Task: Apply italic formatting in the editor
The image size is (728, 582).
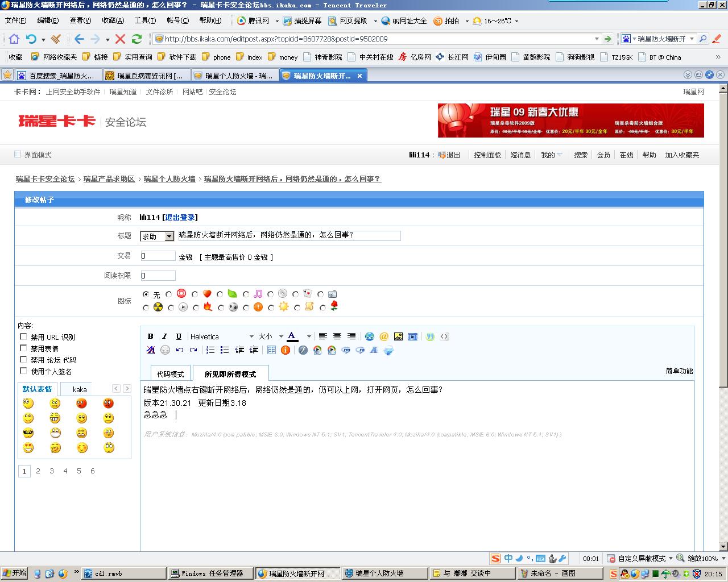Action: click(164, 336)
